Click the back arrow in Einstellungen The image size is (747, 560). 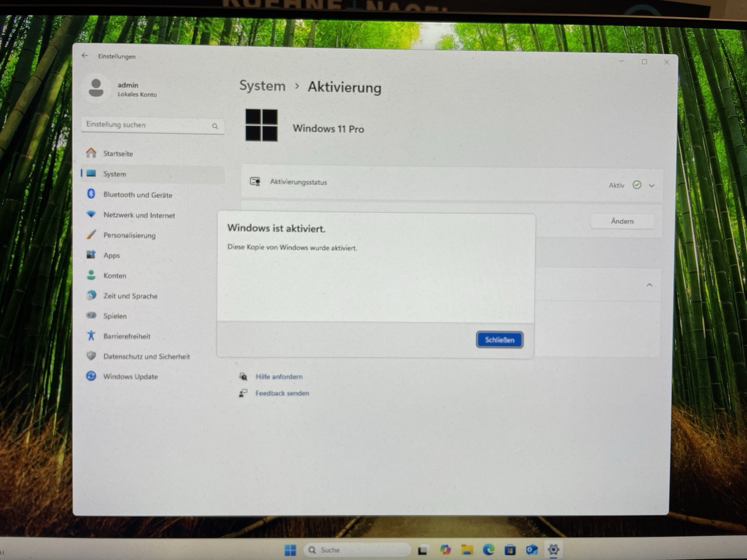[85, 56]
